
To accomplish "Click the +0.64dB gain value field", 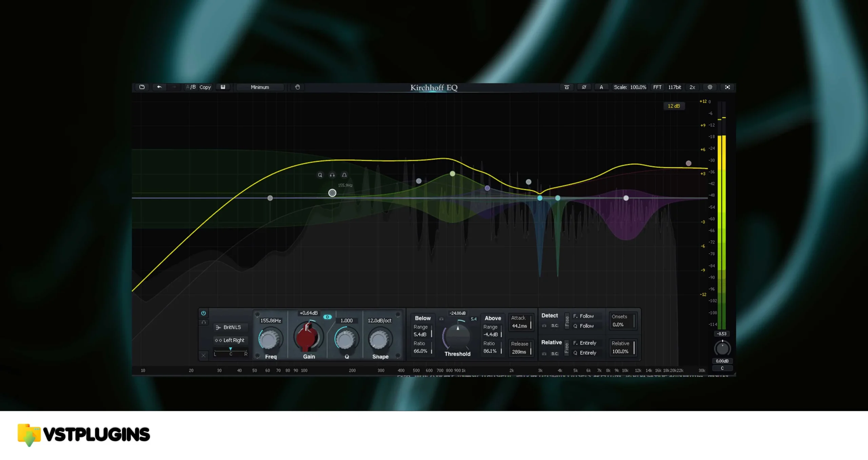I will click(309, 313).
